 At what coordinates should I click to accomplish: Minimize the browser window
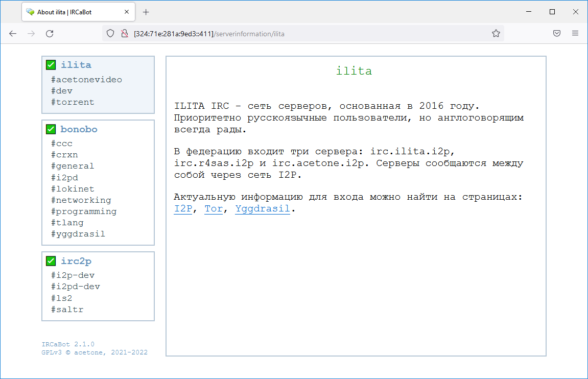529,12
